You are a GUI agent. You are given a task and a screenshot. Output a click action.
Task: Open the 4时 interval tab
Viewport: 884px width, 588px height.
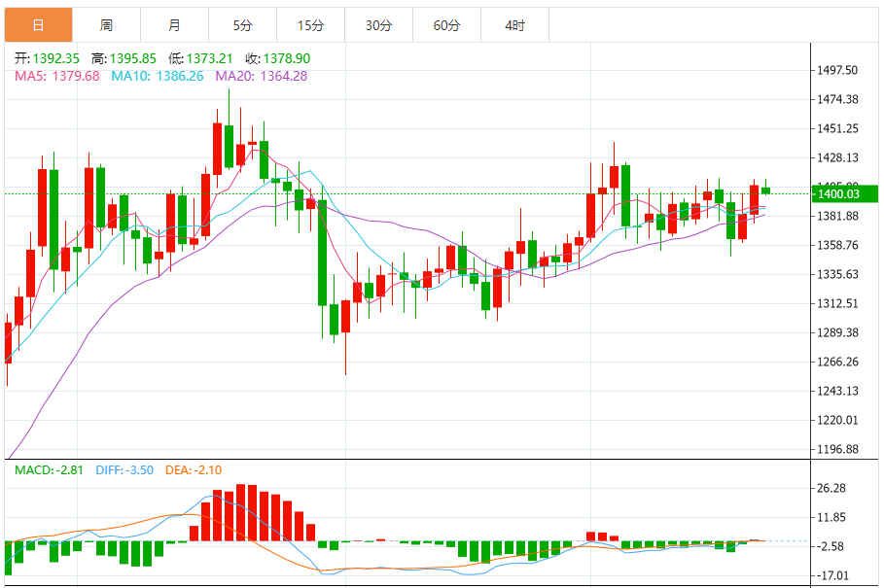[x=514, y=25]
